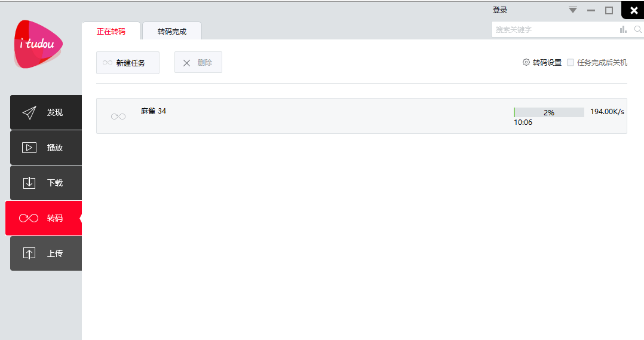Click the 删除 delete button
The width and height of the screenshot is (644, 340).
198,63
